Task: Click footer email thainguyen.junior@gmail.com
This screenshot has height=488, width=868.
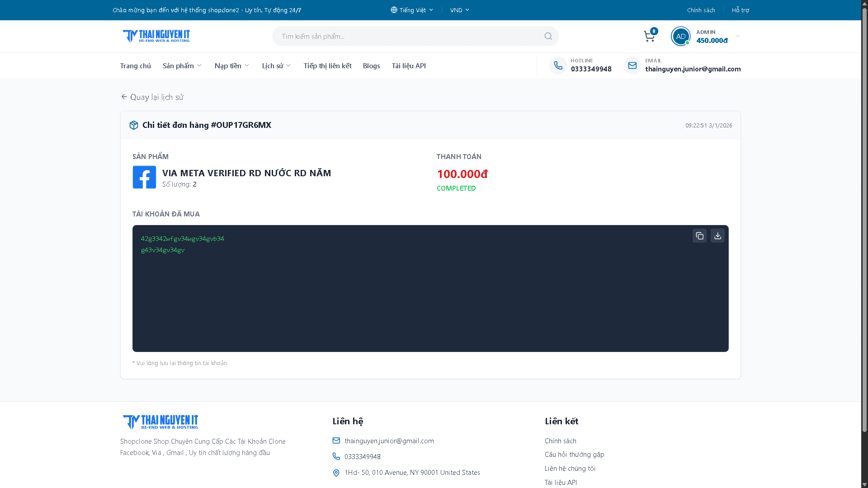Action: pos(389,441)
